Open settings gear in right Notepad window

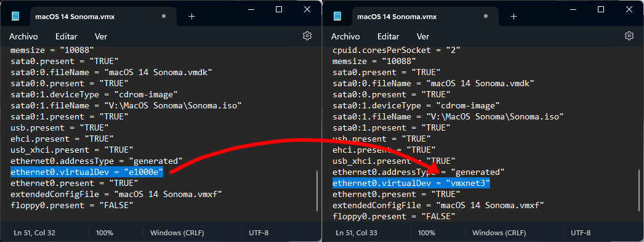click(x=629, y=36)
